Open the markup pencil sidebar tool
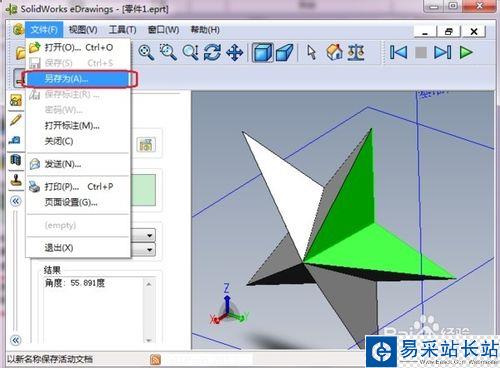 coord(16,120)
